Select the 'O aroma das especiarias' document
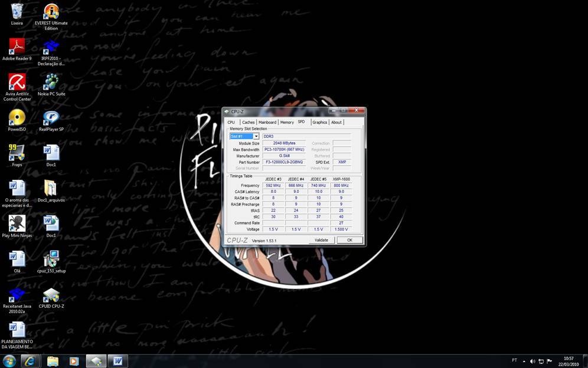 coord(17,194)
